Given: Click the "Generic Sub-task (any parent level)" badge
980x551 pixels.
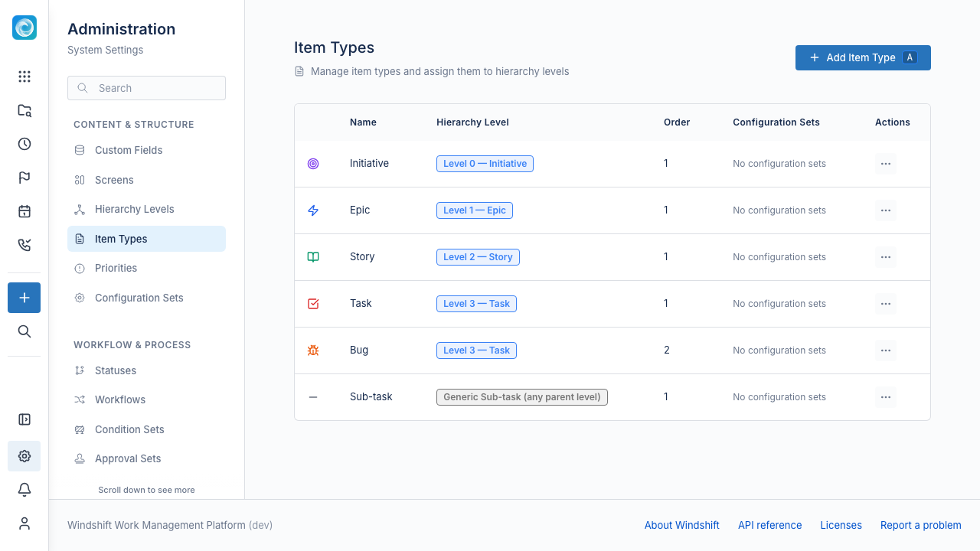Looking at the screenshot, I should [522, 397].
